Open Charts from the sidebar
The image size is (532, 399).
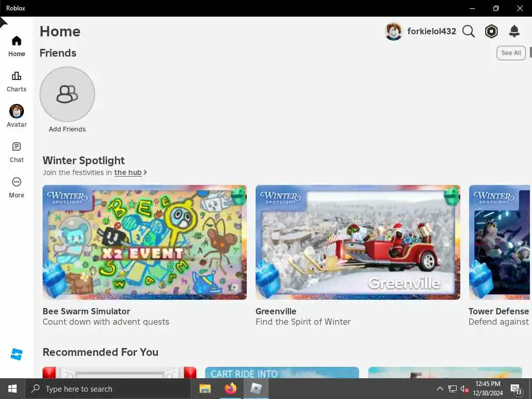click(x=16, y=82)
